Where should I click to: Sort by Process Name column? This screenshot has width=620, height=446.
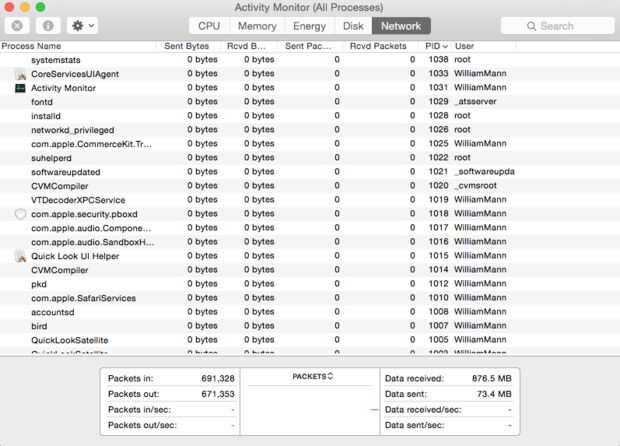click(x=78, y=46)
